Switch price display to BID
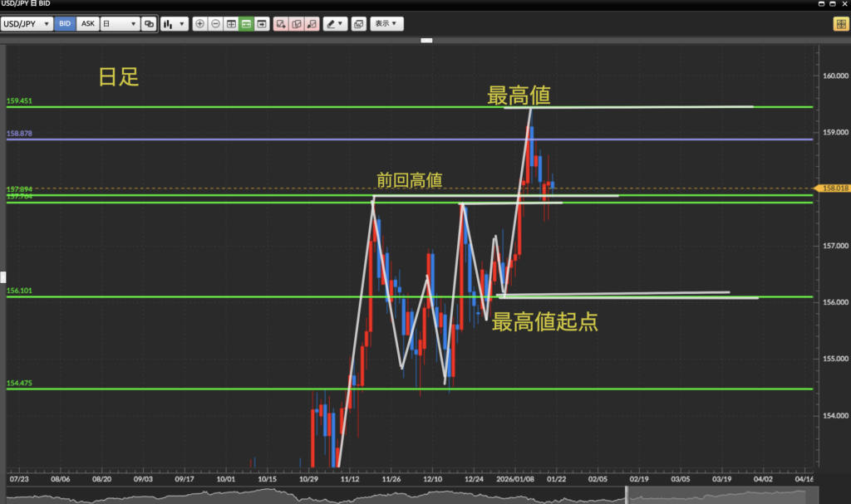This screenshot has height=504, width=851. (x=65, y=24)
